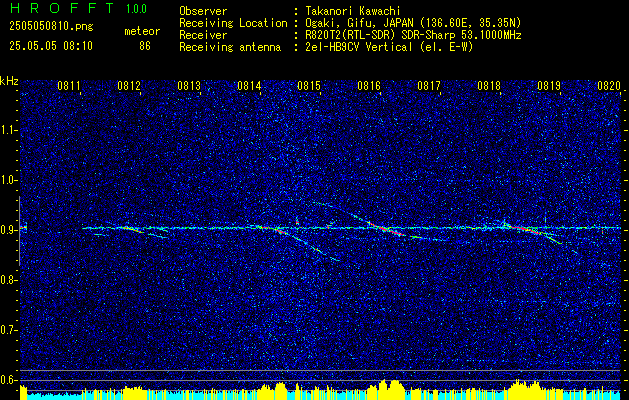
Task: Click the short meteor echo near 0812
Action: click(134, 229)
